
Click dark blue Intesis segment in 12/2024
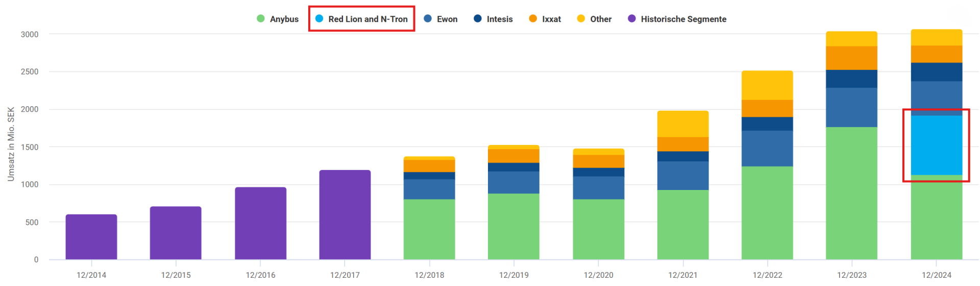936,72
